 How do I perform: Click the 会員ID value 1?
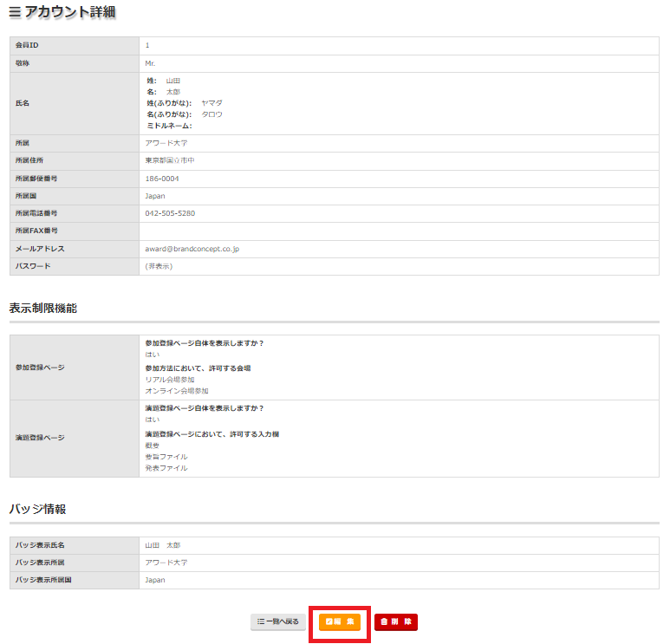pos(147,45)
